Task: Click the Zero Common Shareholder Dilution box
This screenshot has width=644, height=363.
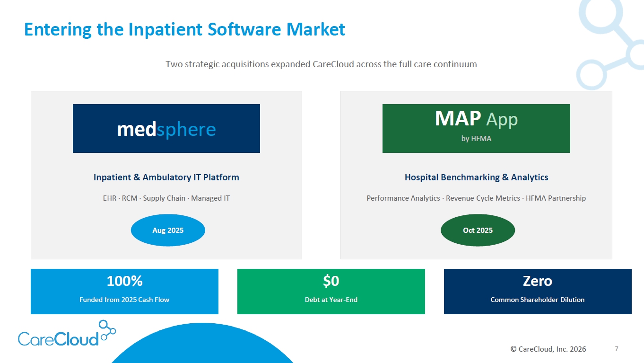Action: tap(538, 291)
